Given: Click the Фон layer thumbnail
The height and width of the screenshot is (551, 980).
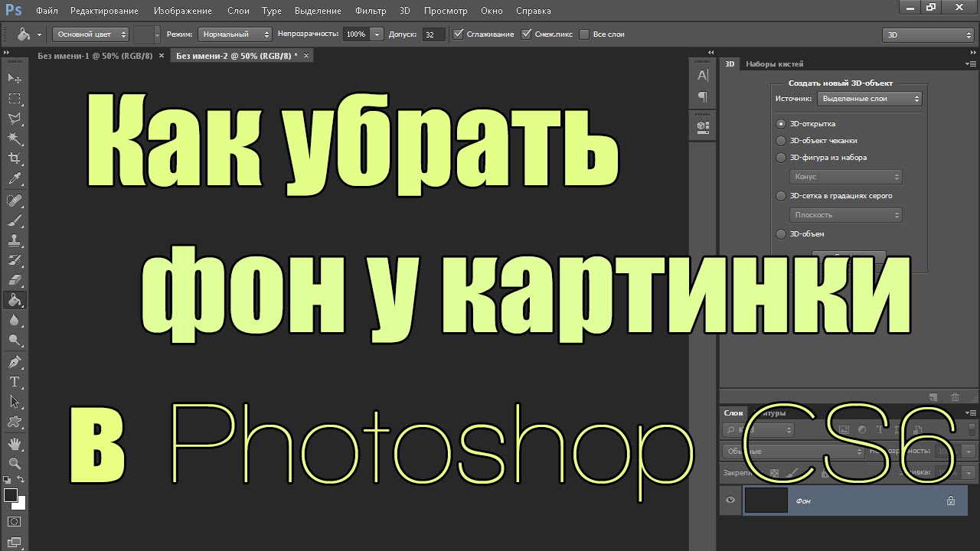Looking at the screenshot, I should [766, 500].
